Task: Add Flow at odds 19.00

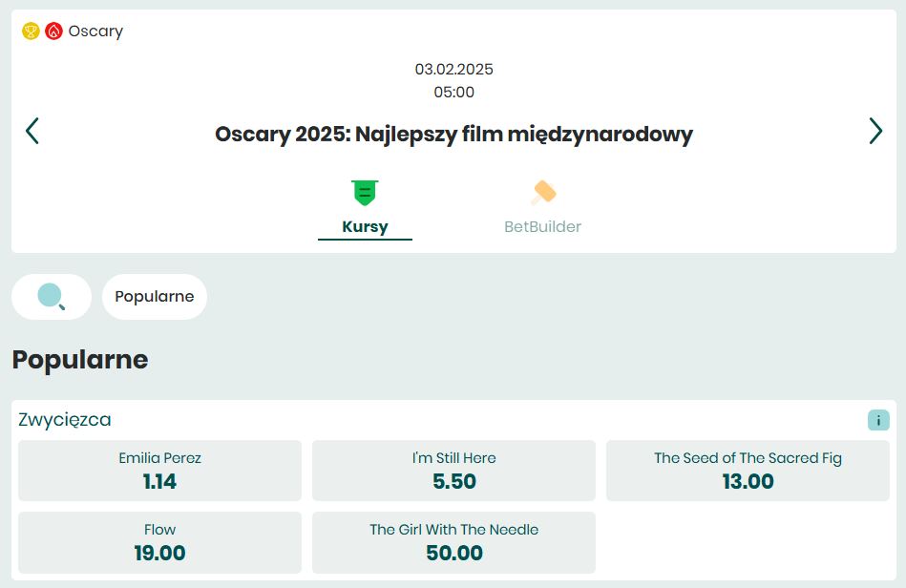Action: (x=159, y=542)
